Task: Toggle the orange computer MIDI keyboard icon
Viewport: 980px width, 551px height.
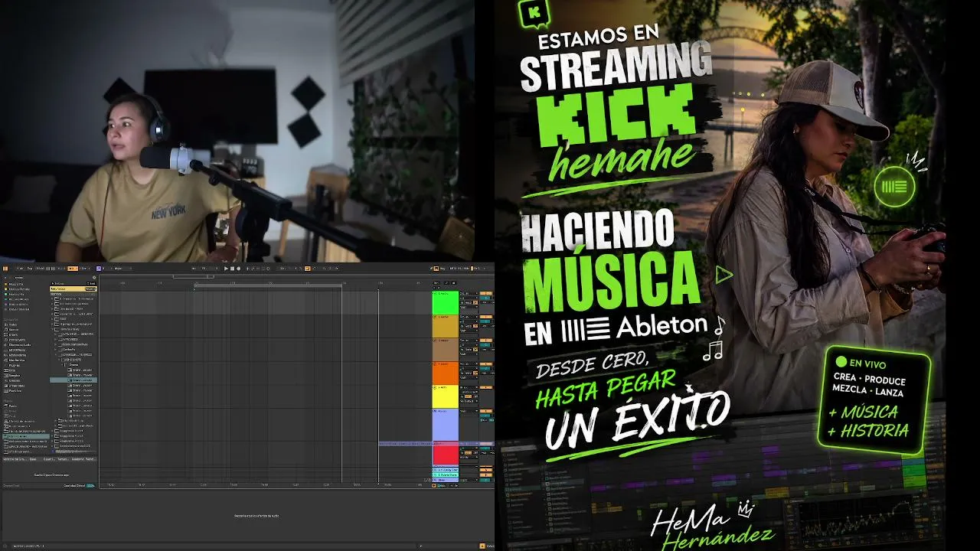Action: [435, 269]
